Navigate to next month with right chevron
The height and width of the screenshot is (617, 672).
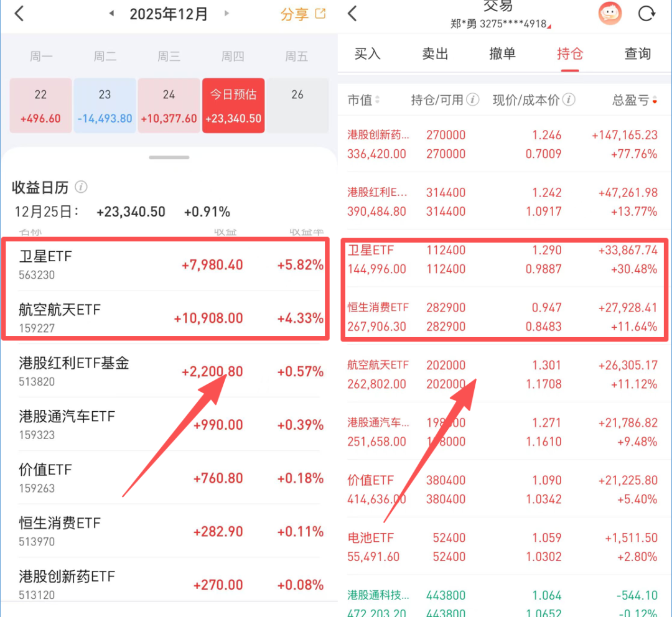(228, 13)
